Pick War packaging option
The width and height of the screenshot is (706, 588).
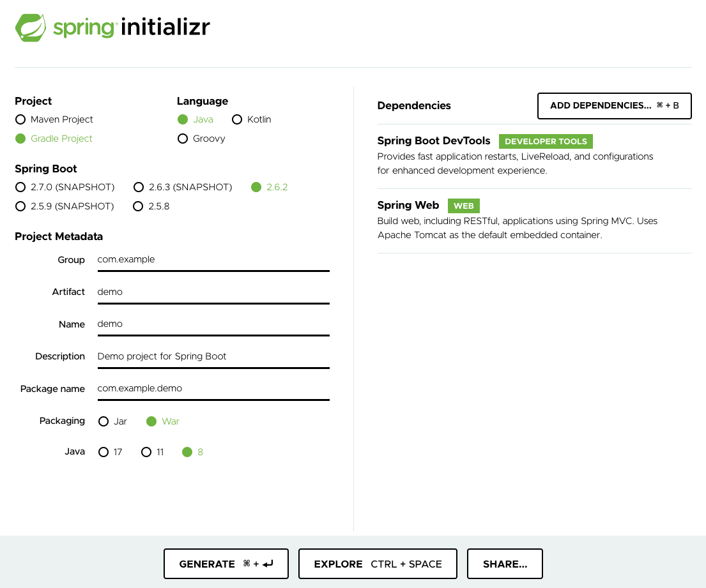tap(163, 421)
